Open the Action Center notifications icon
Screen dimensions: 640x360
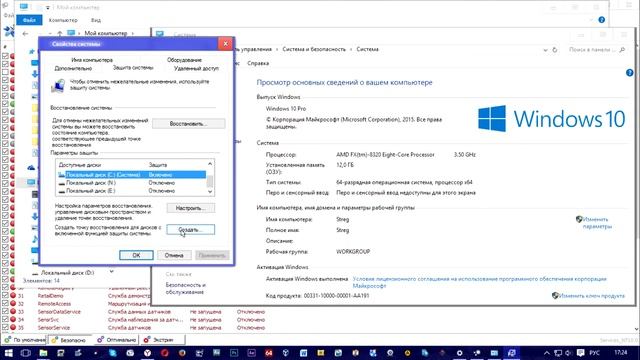pyautogui.click(x=580, y=353)
